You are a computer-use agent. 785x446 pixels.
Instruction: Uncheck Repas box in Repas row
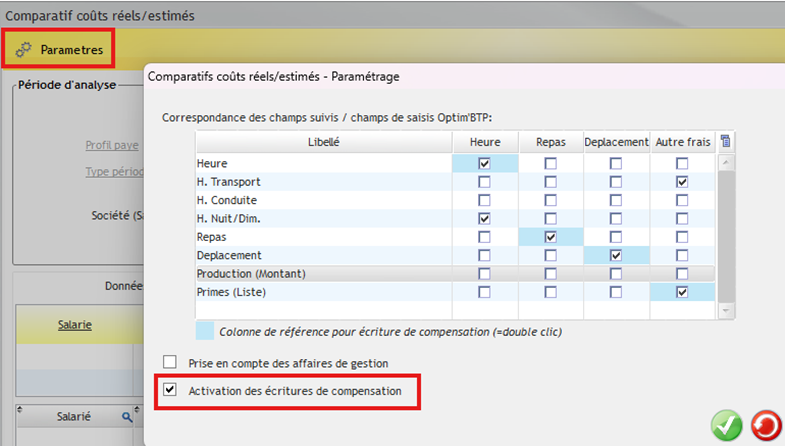551,237
